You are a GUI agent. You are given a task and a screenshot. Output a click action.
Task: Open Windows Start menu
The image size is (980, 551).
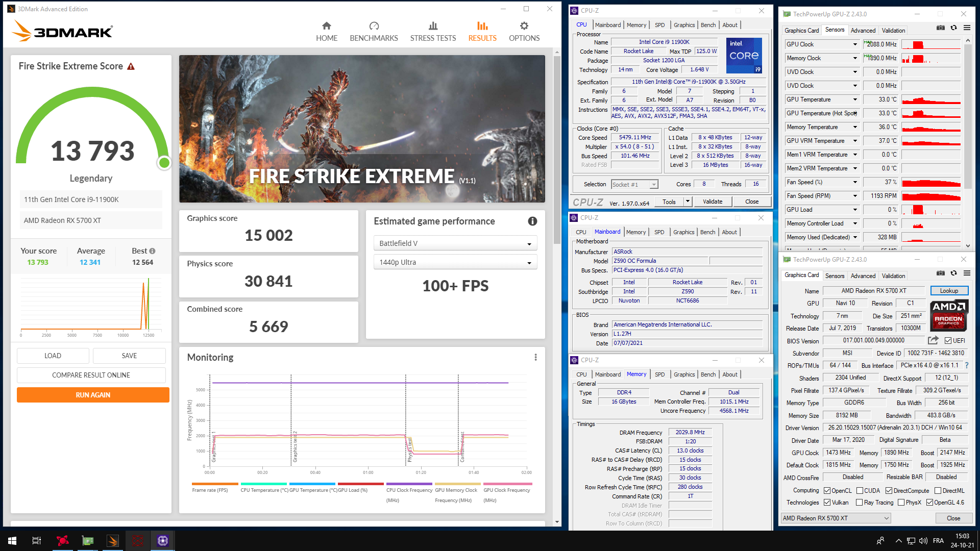point(12,541)
